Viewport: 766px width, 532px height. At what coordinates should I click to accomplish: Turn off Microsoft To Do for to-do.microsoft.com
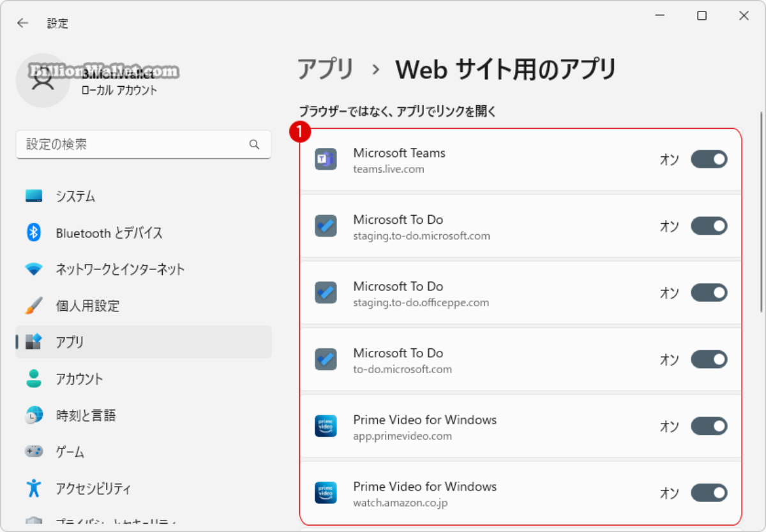pos(709,359)
